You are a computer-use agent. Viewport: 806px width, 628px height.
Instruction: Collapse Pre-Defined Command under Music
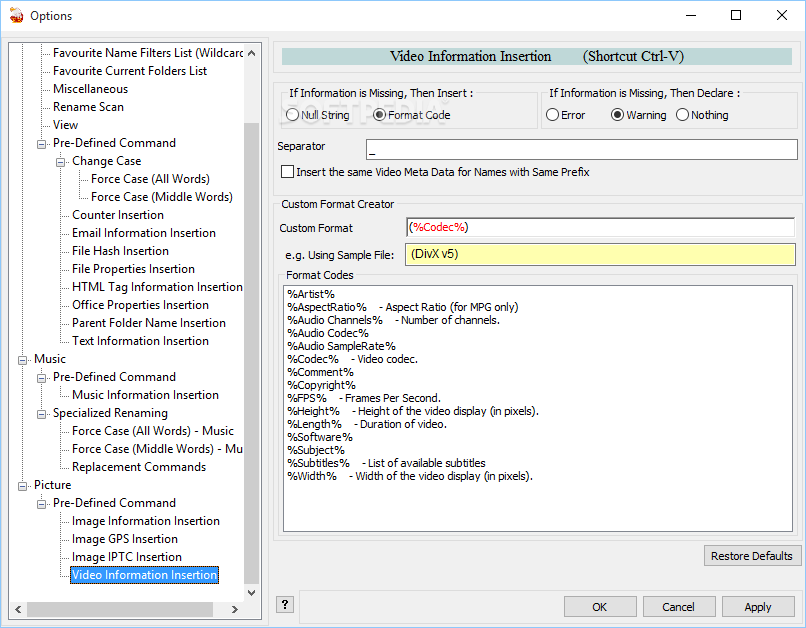tap(41, 378)
